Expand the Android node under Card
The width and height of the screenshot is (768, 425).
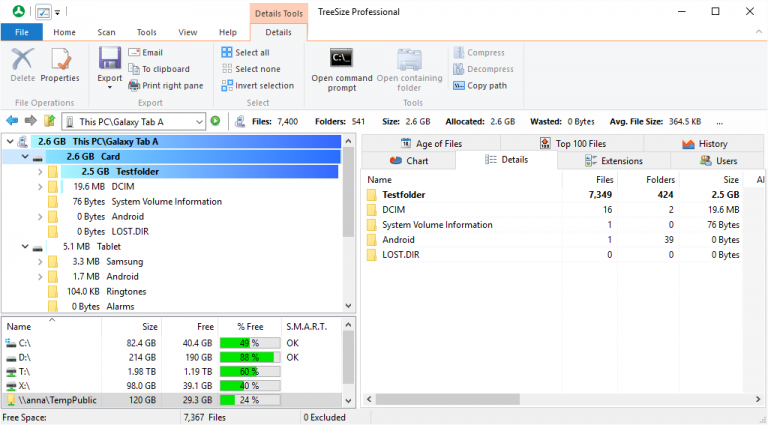point(40,217)
